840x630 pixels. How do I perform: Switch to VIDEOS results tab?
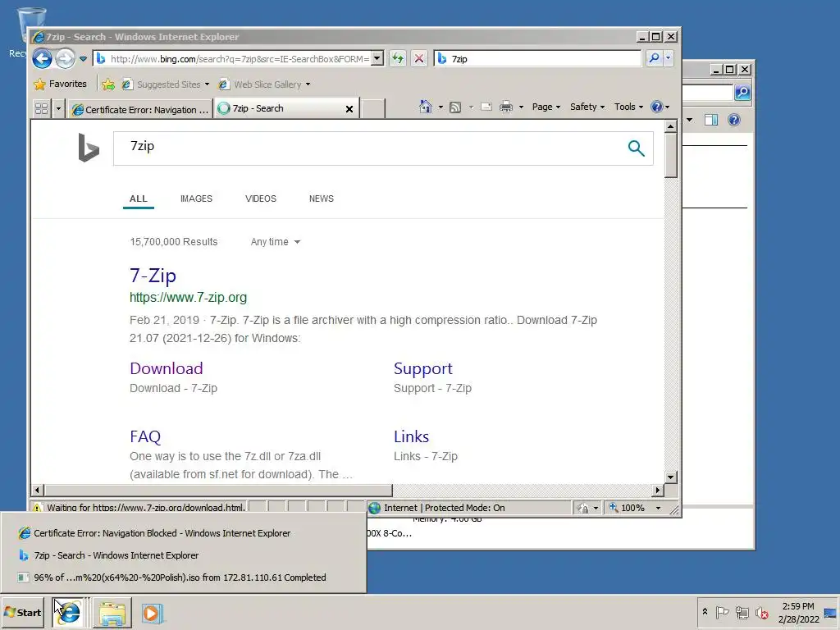(x=261, y=199)
